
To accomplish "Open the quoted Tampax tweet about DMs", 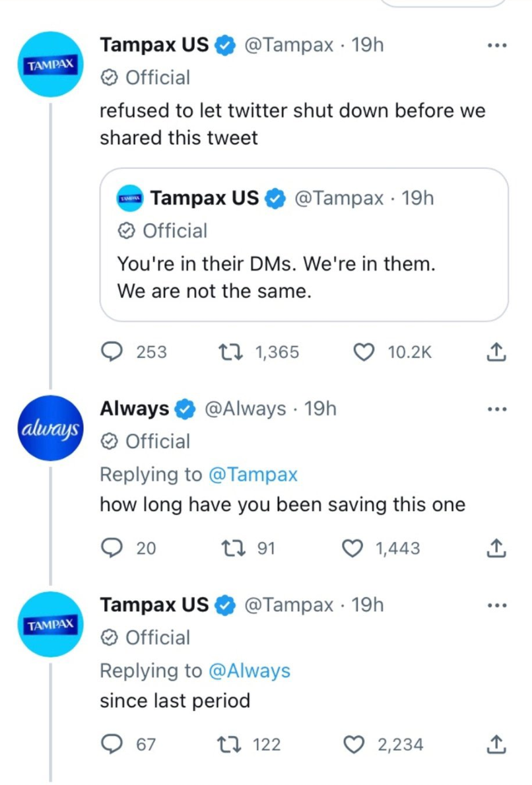I will pyautogui.click(x=304, y=245).
